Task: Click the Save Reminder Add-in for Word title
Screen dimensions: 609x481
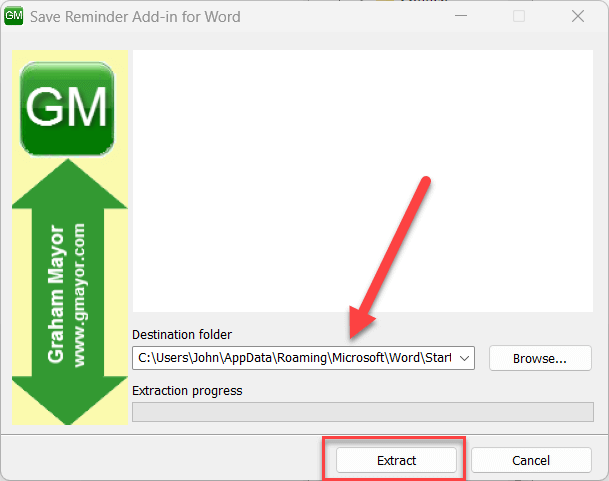Action: [135, 17]
